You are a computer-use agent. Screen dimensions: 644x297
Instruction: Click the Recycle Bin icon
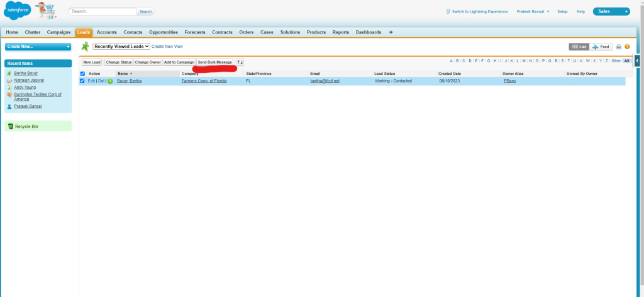click(11, 126)
